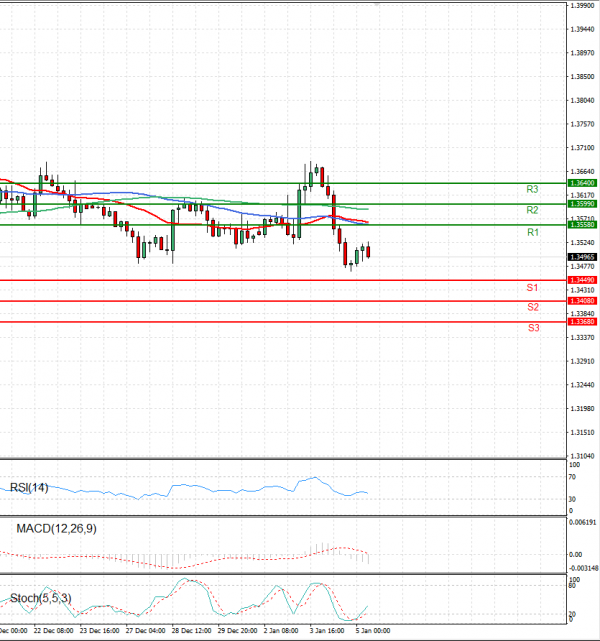The image size is (600, 641).
Task: Click the 29 Dec 20:00 time label
Action: click(x=237, y=630)
